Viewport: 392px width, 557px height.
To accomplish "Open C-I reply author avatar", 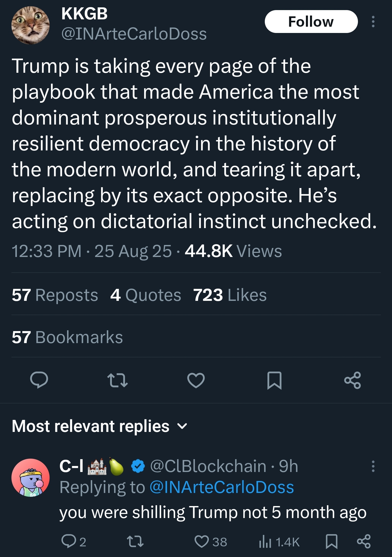I will coord(31,477).
